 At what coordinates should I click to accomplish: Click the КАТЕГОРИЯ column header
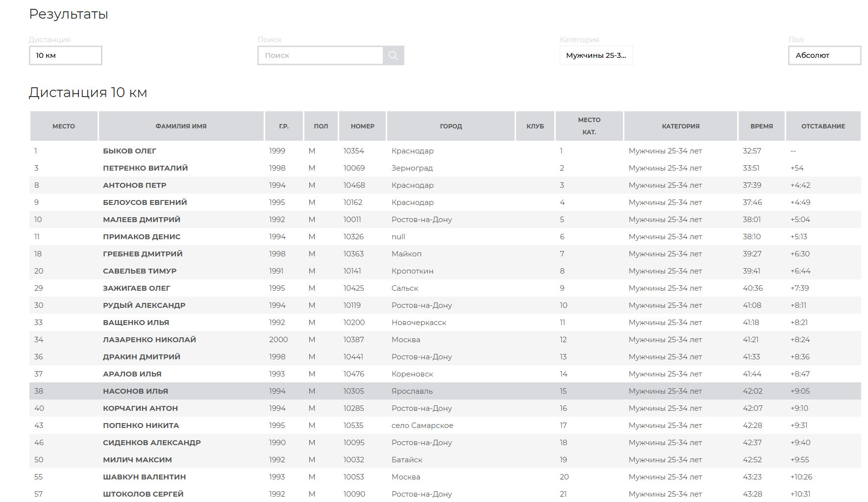click(681, 126)
